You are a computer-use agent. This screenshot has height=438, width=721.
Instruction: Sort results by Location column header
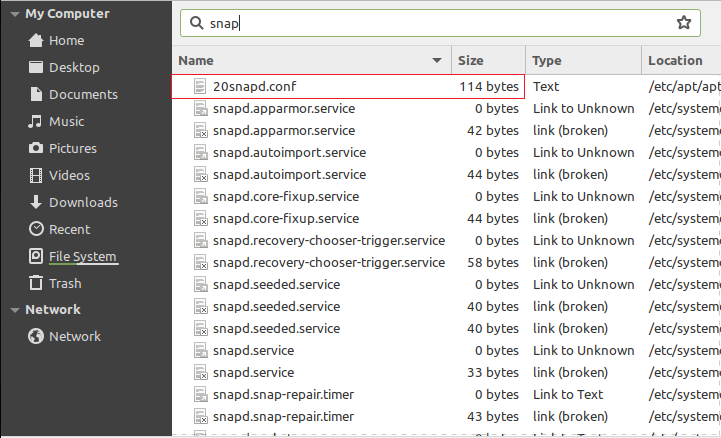pyautogui.click(x=675, y=61)
